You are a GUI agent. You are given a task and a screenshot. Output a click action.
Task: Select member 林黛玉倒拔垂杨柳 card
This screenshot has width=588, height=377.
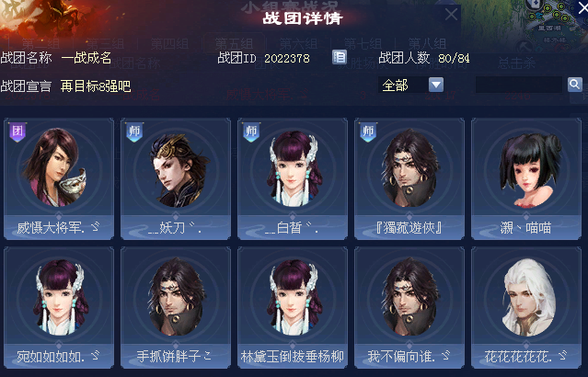coord(293,308)
